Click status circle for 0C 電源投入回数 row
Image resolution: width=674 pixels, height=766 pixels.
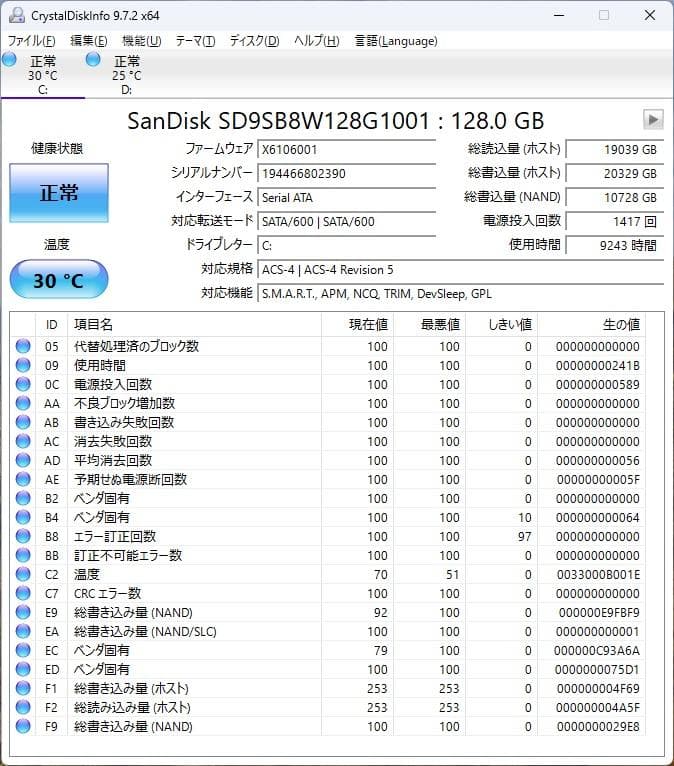point(23,384)
